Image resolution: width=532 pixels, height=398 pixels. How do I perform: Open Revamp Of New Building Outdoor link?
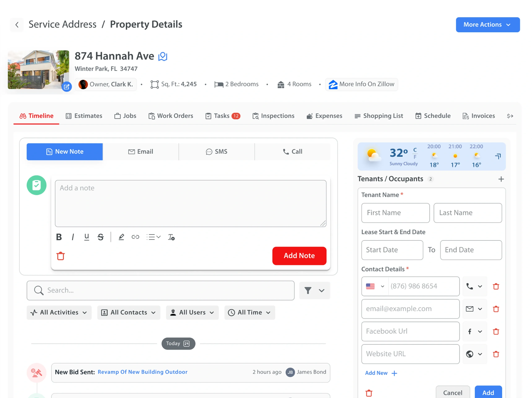142,372
